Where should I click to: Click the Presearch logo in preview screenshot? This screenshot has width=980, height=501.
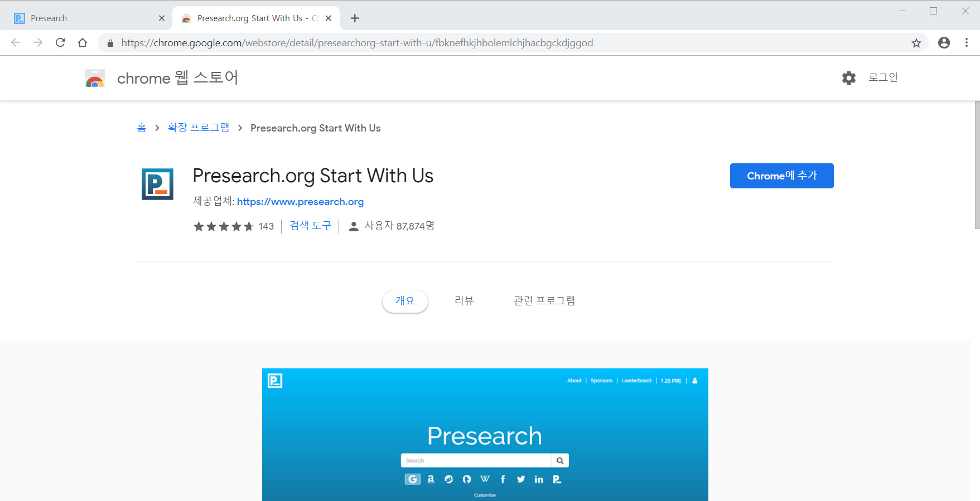(275, 381)
